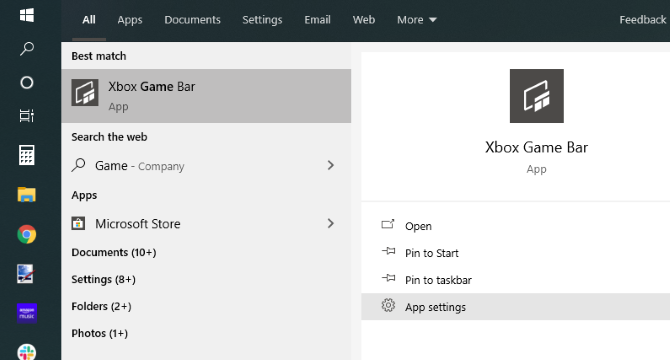
Task: Switch to the All tab
Action: (89, 20)
